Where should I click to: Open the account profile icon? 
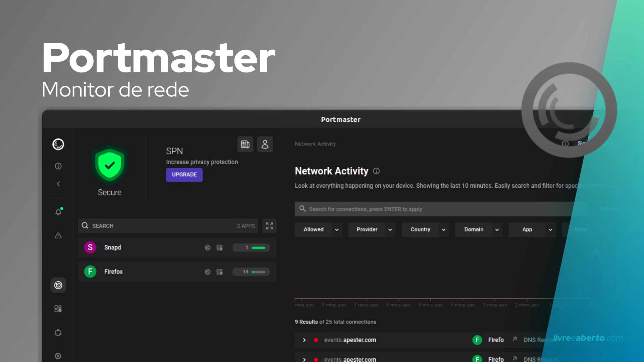point(265,144)
